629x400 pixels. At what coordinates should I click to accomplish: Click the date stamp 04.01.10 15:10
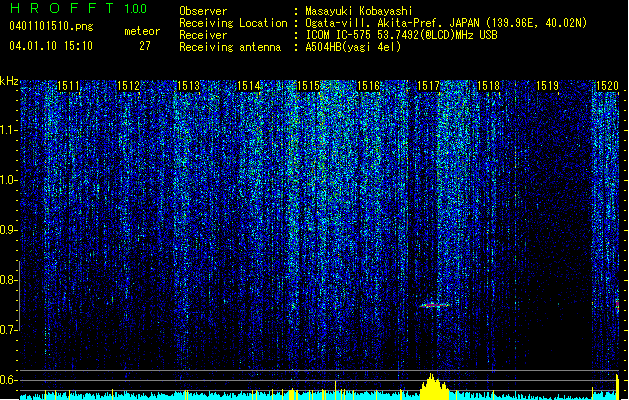(x=51, y=46)
